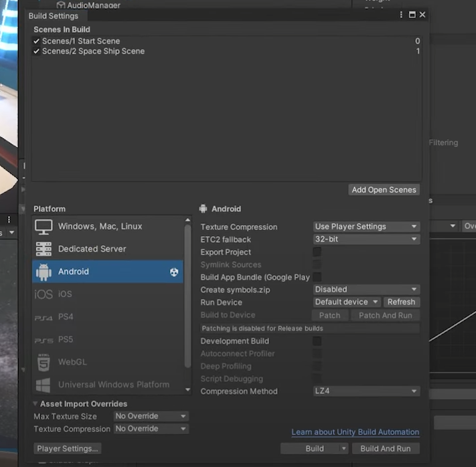Screen dimensions: 476x467
Task: Select the iOS platform icon
Action: pyautogui.click(x=44, y=294)
